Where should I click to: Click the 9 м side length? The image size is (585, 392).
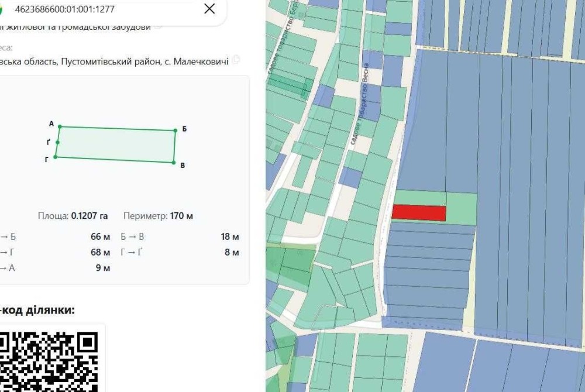tap(103, 268)
